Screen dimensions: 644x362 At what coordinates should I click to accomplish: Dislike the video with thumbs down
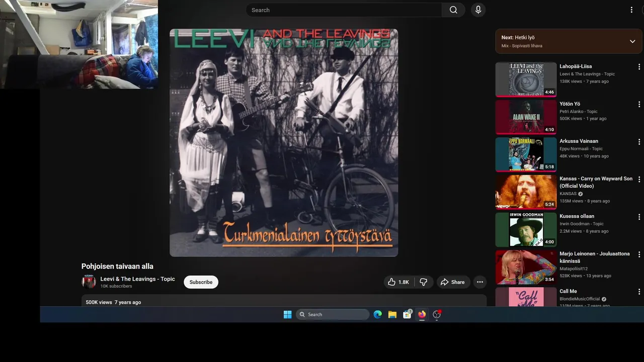tap(424, 282)
